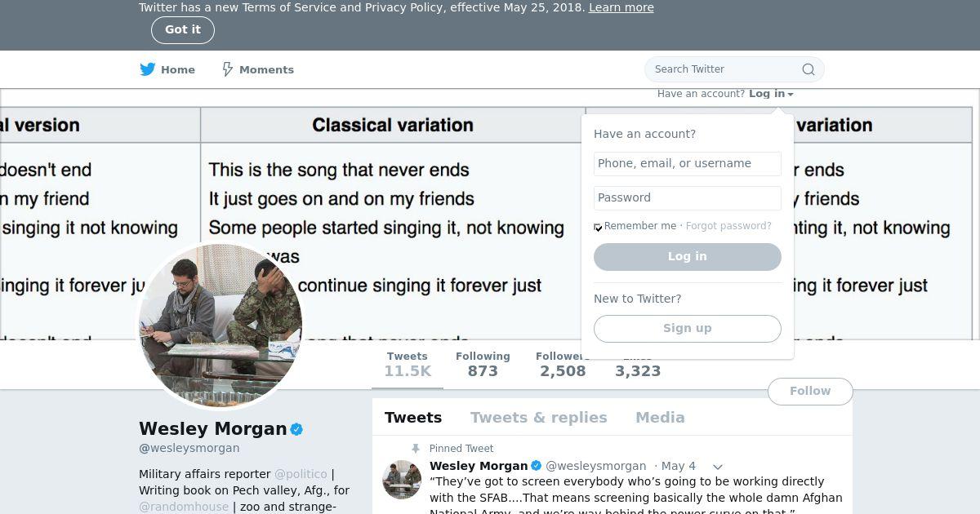Click the gray Log in button
980x514 pixels.
pos(688,256)
